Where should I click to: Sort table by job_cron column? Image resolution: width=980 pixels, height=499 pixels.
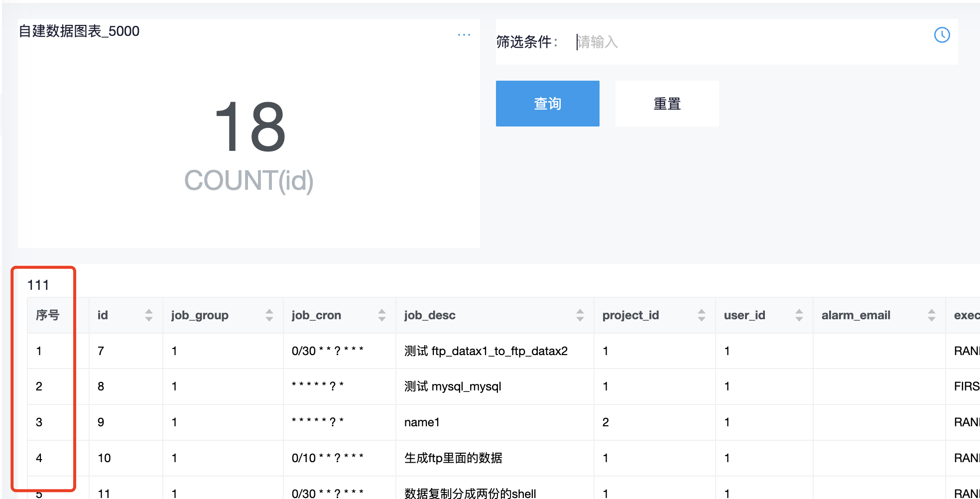click(x=382, y=315)
